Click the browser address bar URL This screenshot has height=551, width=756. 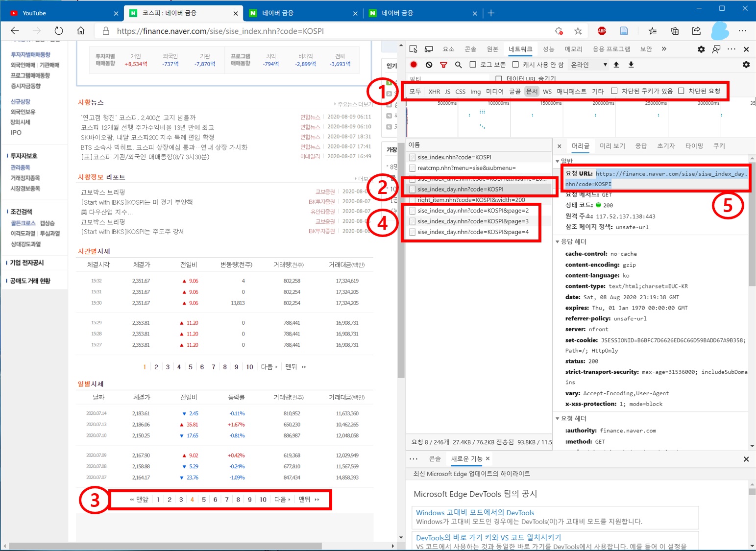[x=220, y=31]
